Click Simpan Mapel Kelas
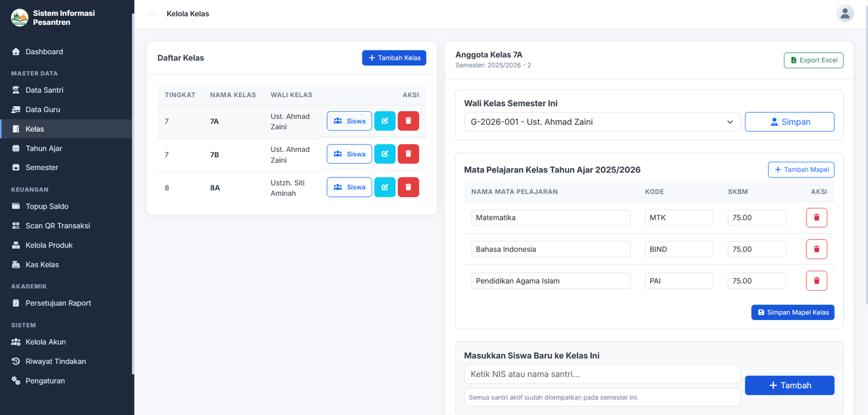Image resolution: width=868 pixels, height=415 pixels. coord(793,312)
